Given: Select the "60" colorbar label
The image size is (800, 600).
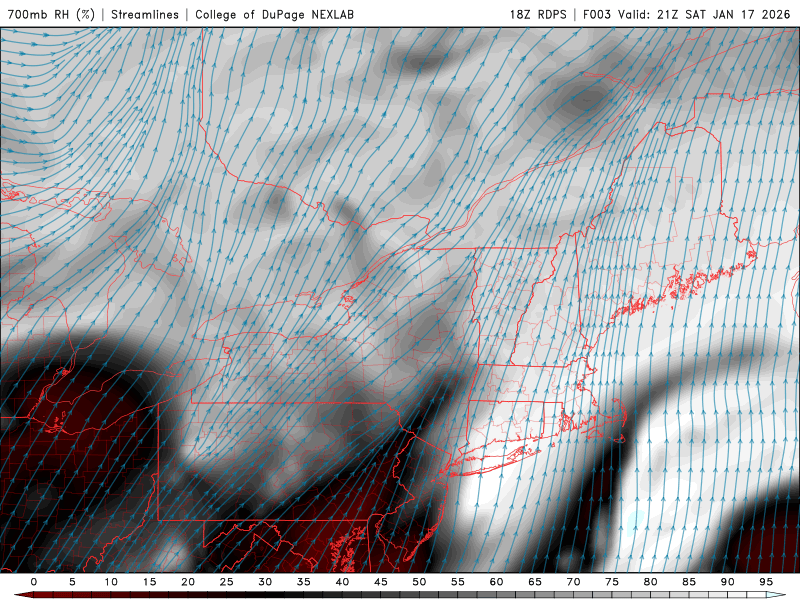Looking at the screenshot, I should coord(496,582).
